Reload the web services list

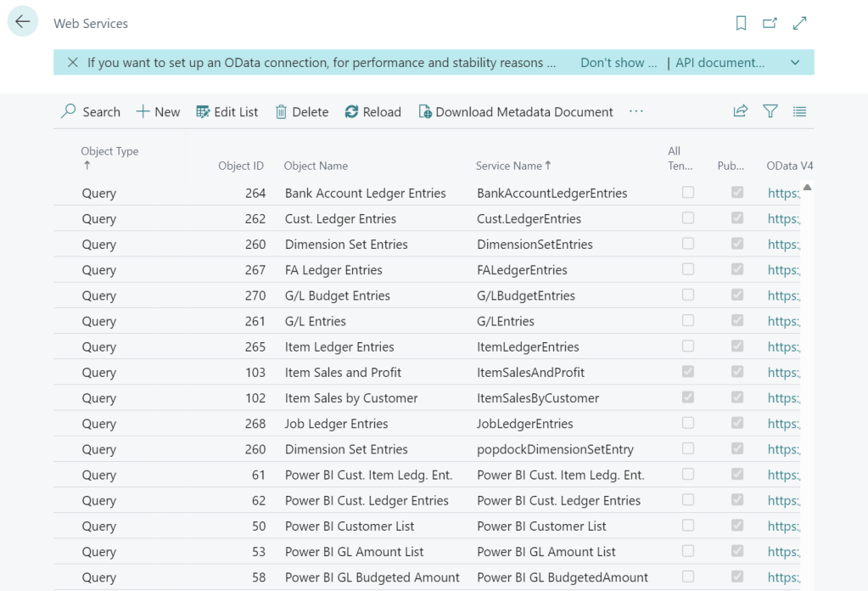(x=373, y=112)
